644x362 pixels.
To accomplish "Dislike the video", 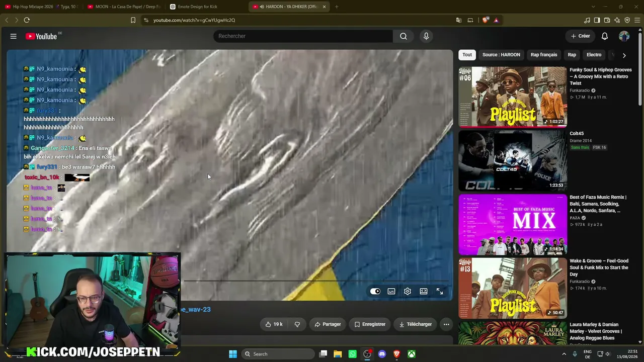I will pos(297,324).
